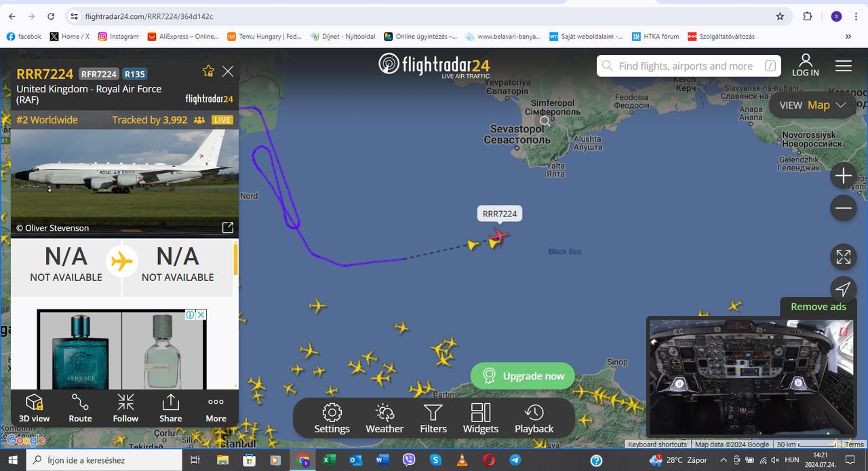Open aircraft photo in new window
The width and height of the screenshot is (868, 471).
point(228,227)
